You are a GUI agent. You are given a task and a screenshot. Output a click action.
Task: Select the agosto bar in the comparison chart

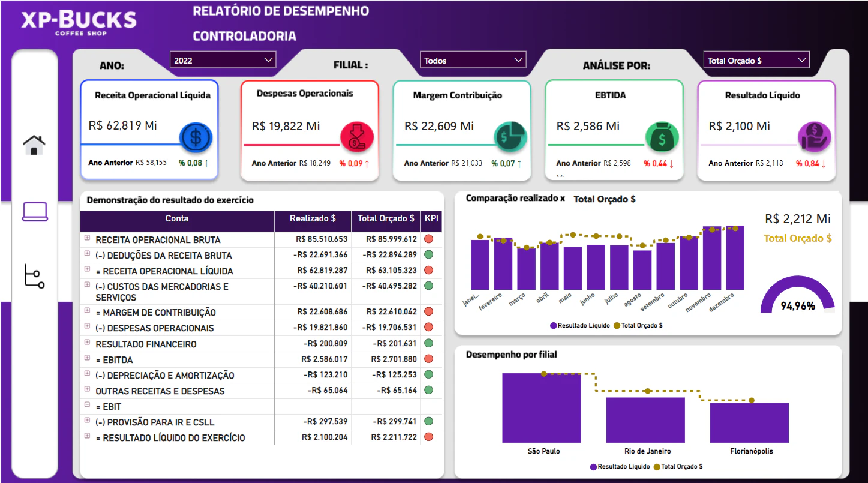coord(642,270)
